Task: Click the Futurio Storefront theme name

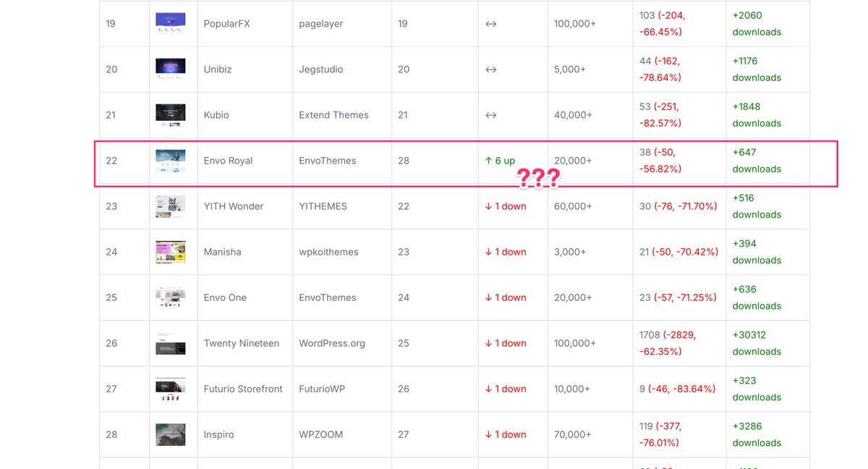Action: click(x=243, y=389)
